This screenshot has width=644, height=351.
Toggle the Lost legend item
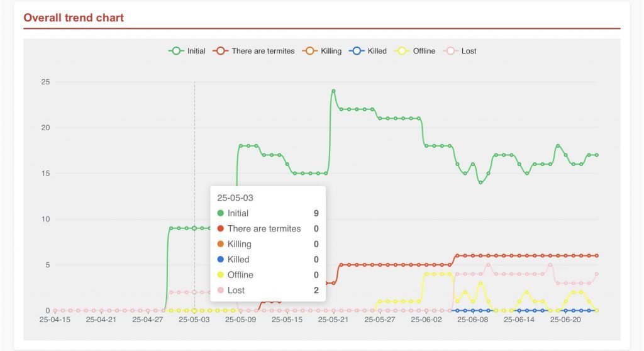tap(460, 51)
